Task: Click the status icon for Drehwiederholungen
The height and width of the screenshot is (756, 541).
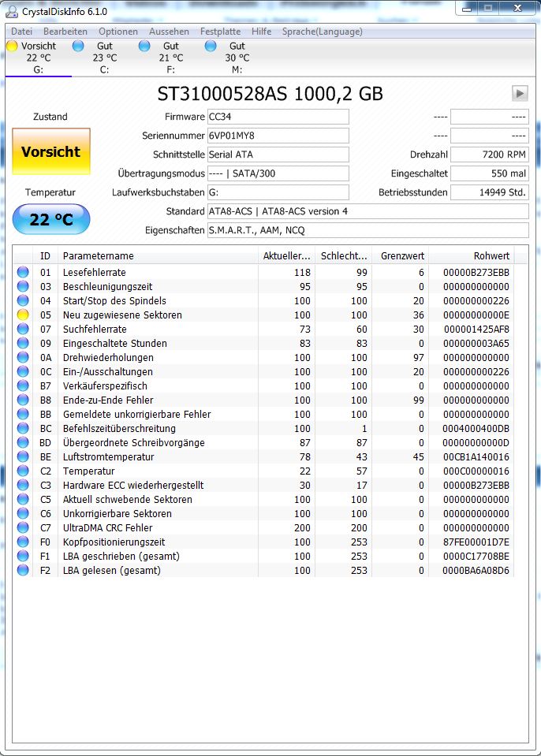Action: (23, 357)
